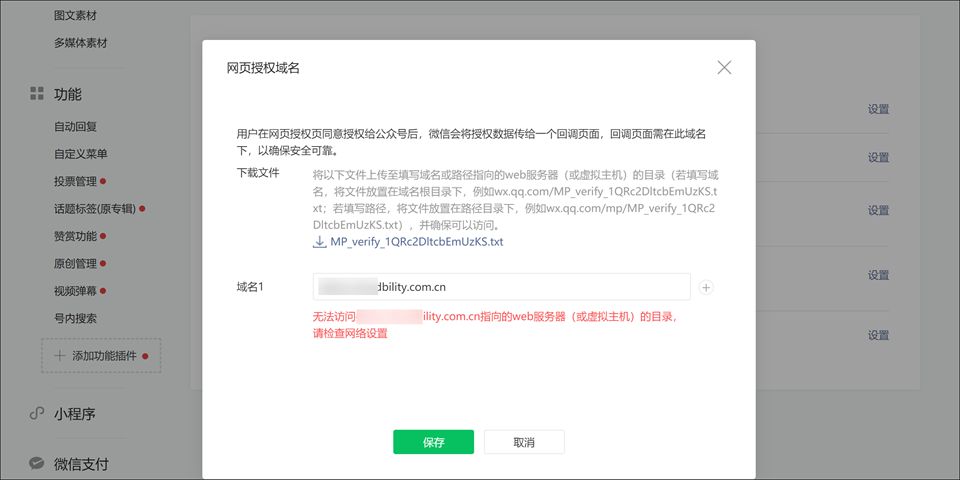Screen dimensions: 960x481
Task: Click the download icon beside MP_verify file
Action: coord(320,242)
